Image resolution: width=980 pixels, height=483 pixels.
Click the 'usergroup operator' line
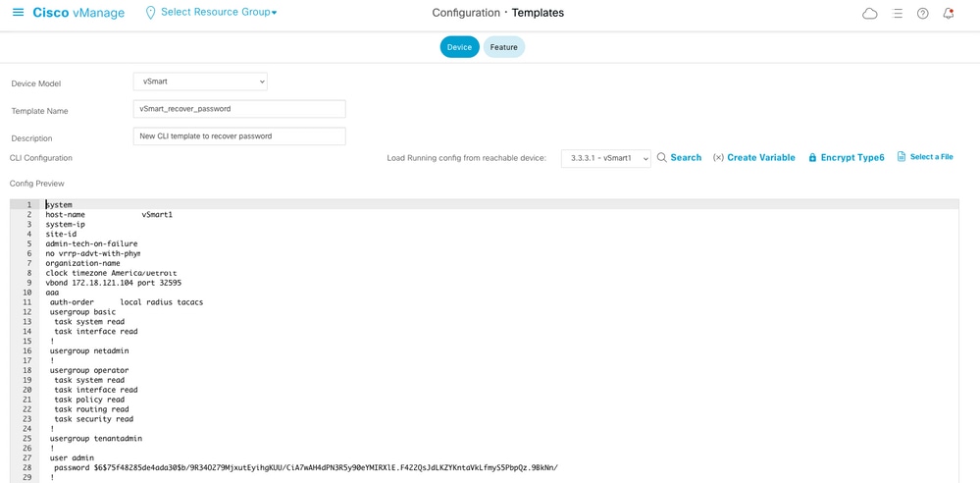(x=89, y=370)
